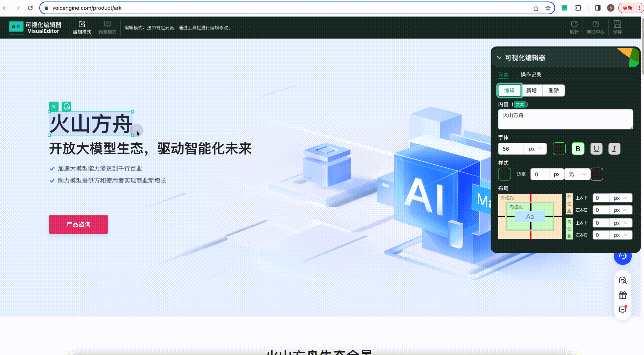
Task: Open the 外边距 上&下 px dropdown
Action: pyautogui.click(x=621, y=198)
